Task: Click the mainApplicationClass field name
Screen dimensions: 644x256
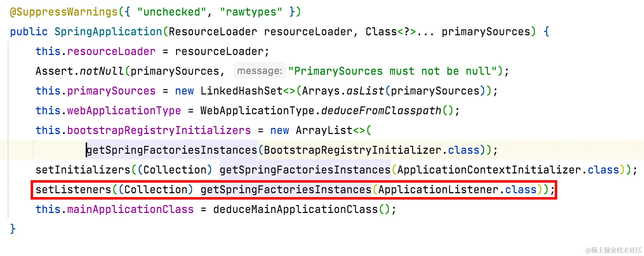Action: pos(130,209)
